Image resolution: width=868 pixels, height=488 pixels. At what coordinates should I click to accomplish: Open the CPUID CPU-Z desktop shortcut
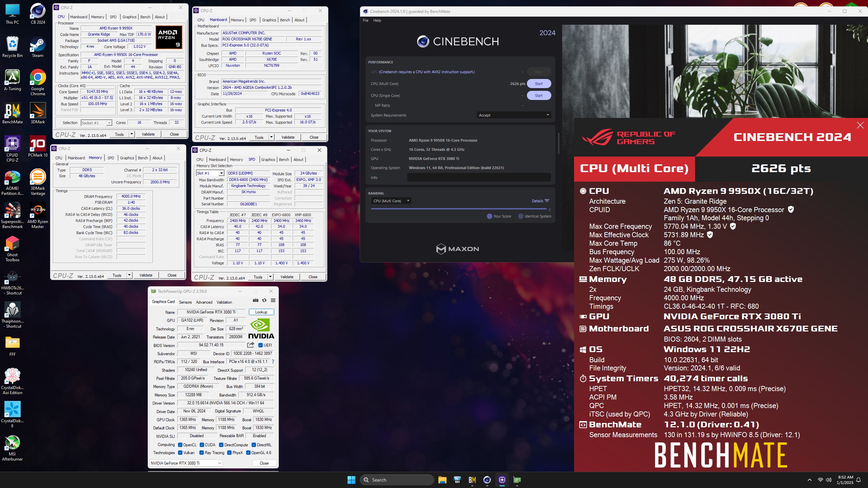tap(13, 149)
